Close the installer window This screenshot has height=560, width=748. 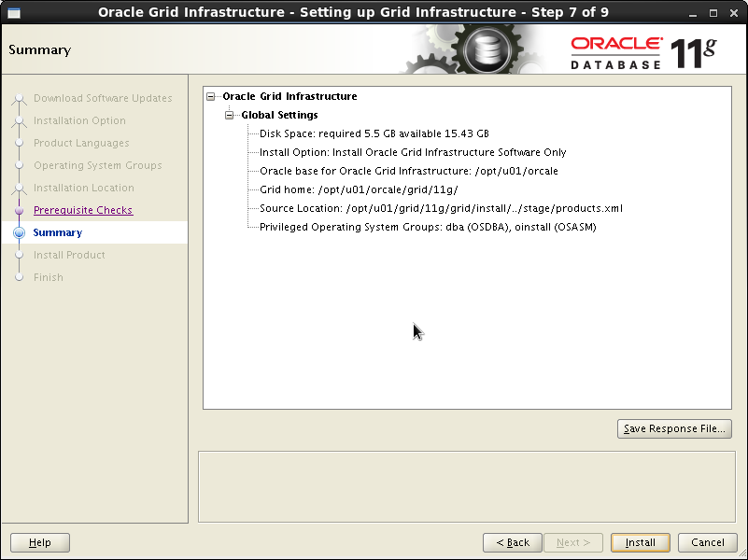point(734,13)
